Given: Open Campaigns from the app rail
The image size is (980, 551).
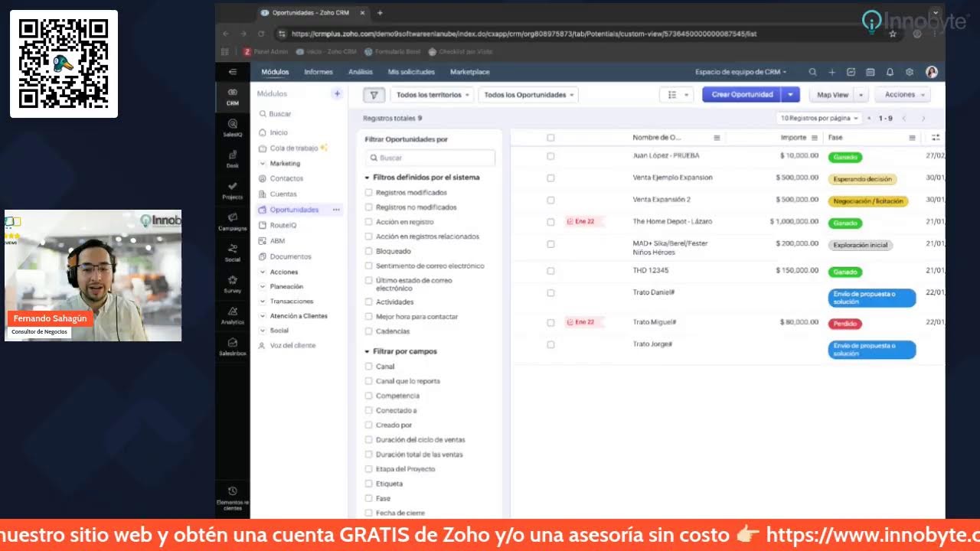Looking at the screenshot, I should [233, 221].
